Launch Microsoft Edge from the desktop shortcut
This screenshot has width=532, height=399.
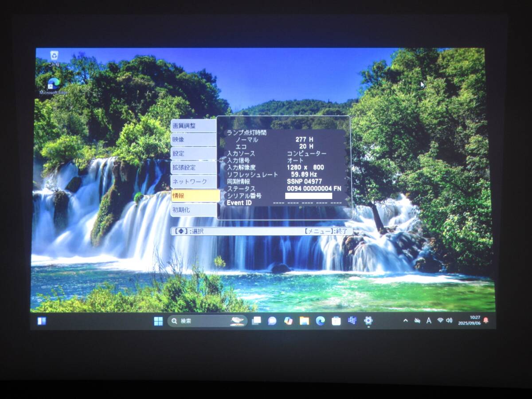click(54, 86)
